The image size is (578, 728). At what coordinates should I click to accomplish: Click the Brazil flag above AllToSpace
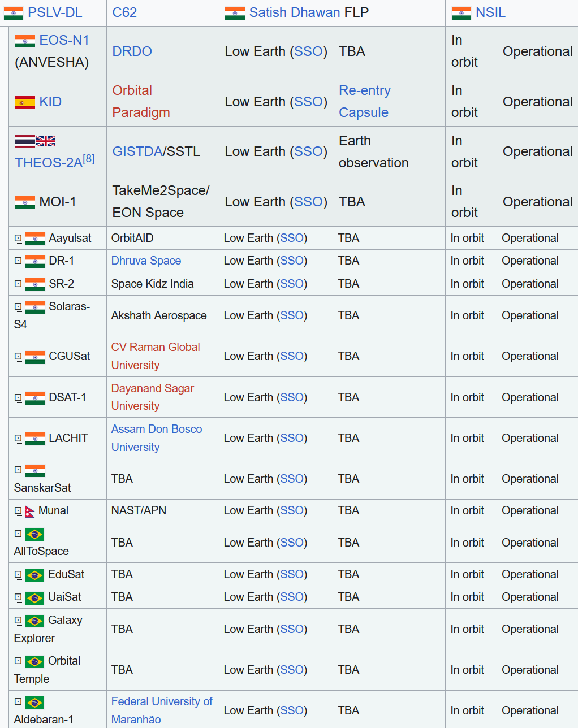(x=34, y=534)
